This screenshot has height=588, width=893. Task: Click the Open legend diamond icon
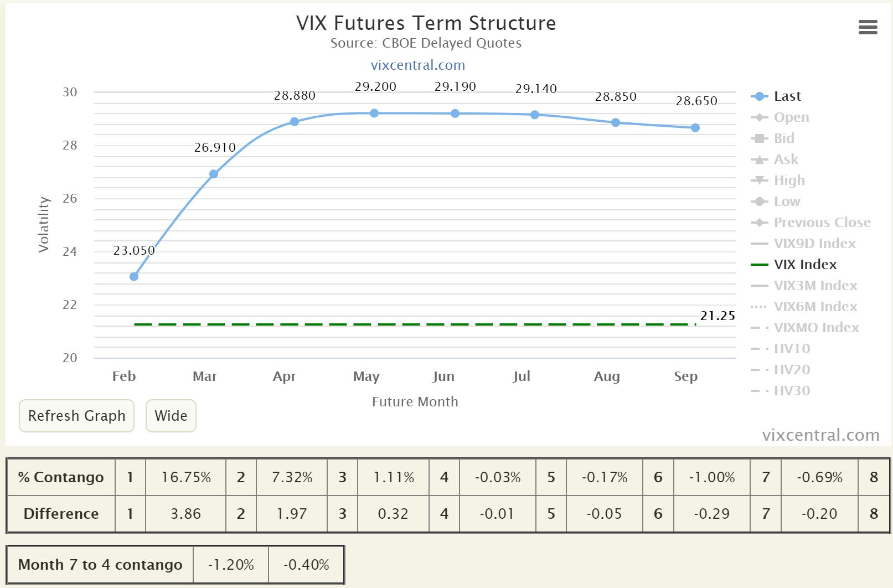pos(760,117)
